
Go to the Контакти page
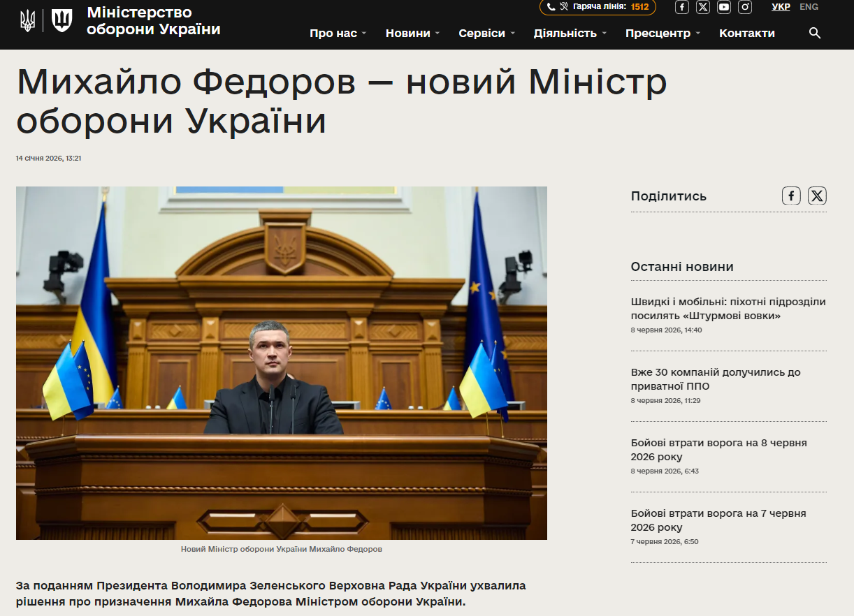[747, 33]
